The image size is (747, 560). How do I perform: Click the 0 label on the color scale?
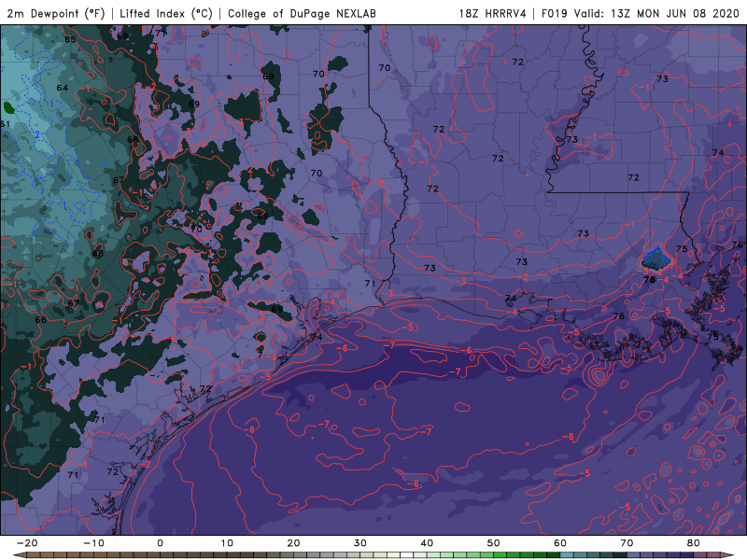160,543
